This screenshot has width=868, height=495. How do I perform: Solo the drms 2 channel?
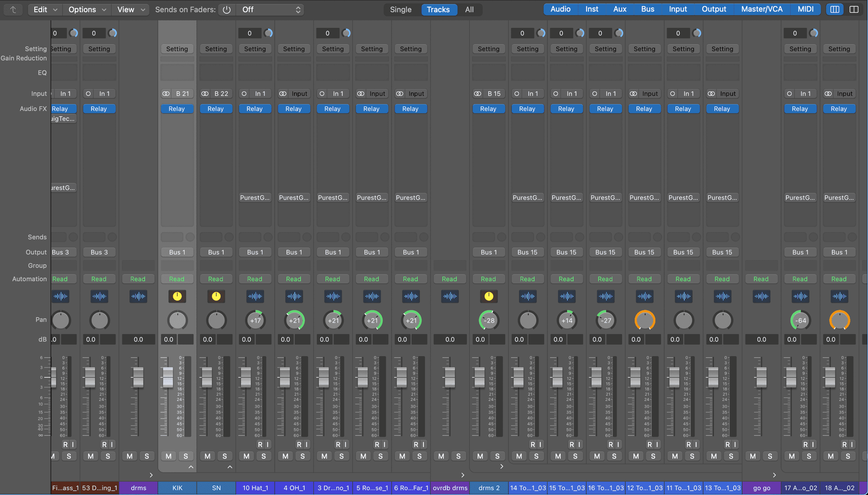497,456
